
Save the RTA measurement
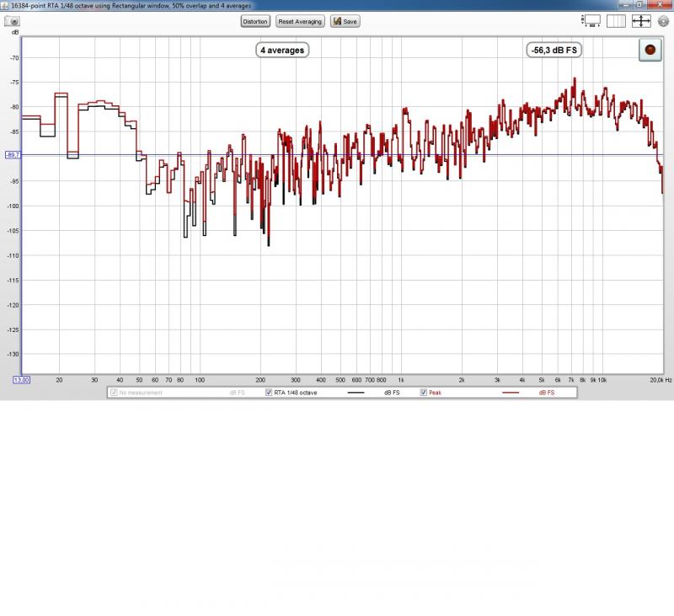[345, 22]
